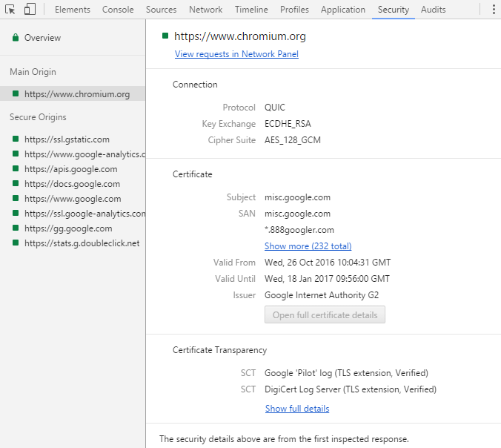Click the Main Origin section label
The height and width of the screenshot is (448, 501).
(33, 72)
